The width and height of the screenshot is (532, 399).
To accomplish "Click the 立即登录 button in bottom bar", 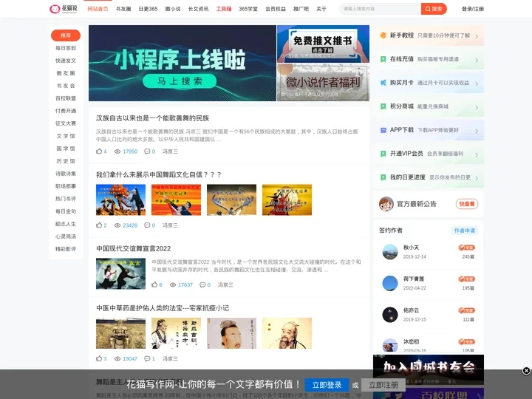I will tap(327, 385).
